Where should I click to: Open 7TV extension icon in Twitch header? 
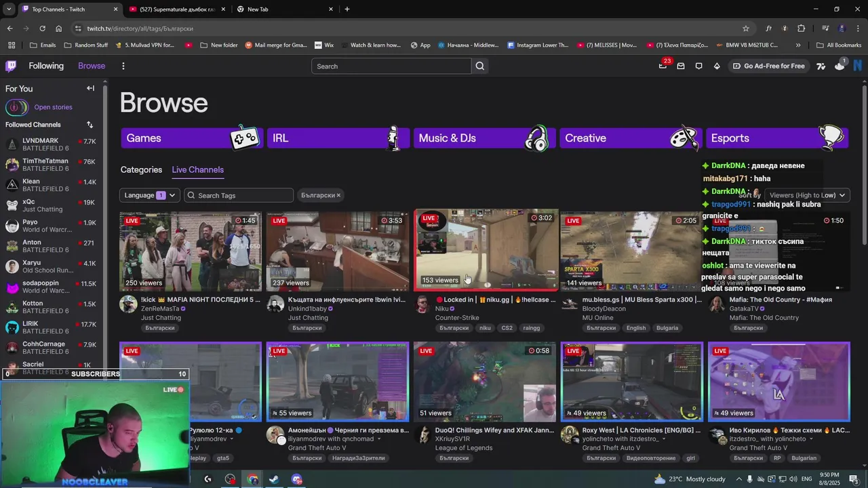[821, 66]
